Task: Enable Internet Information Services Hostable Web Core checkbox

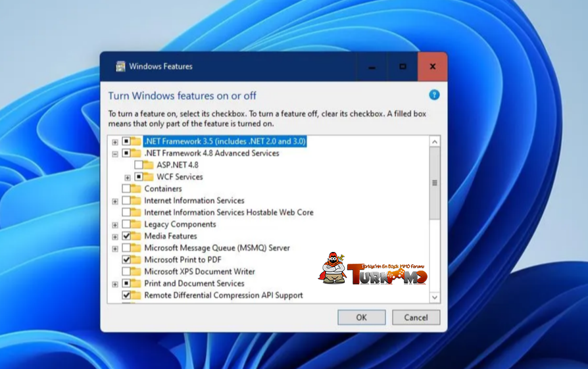Action: coord(126,212)
